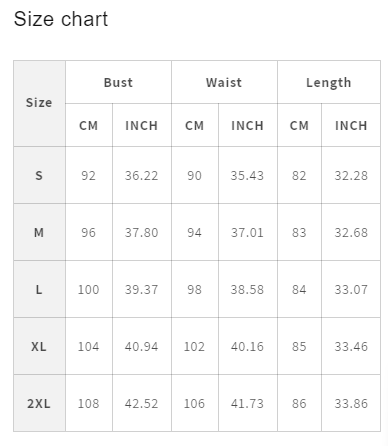The height and width of the screenshot is (446, 388).
Task: Click the 82 length CM cell
Action: (x=299, y=175)
